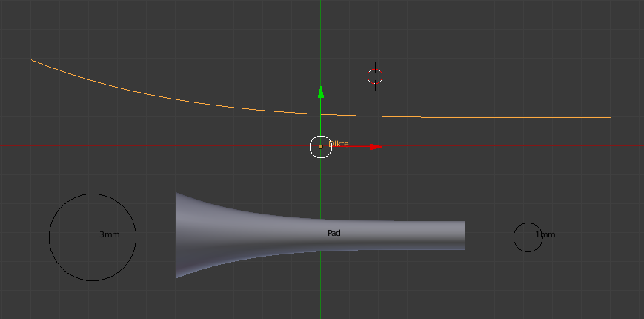The height and width of the screenshot is (319, 644).
Task: Click the 'Pad' object name label
Action: [334, 233]
